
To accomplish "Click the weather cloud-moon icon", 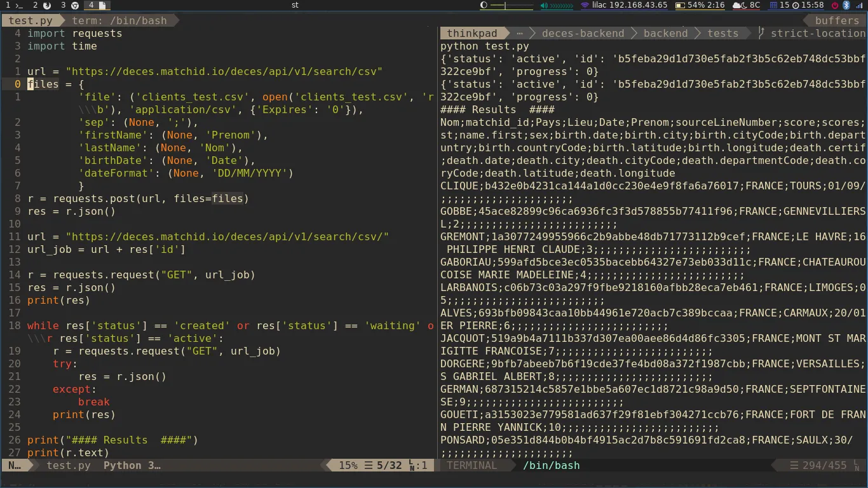I will [x=740, y=5].
